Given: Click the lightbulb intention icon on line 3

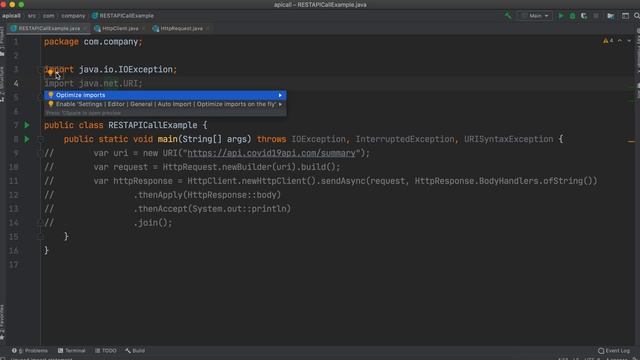Looking at the screenshot, I should pos(50,73).
